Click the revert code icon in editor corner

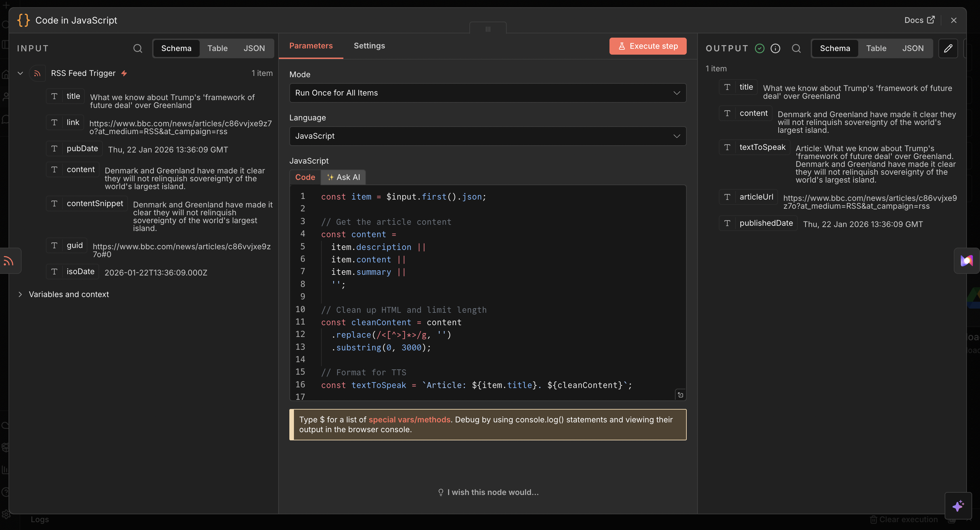tap(680, 395)
